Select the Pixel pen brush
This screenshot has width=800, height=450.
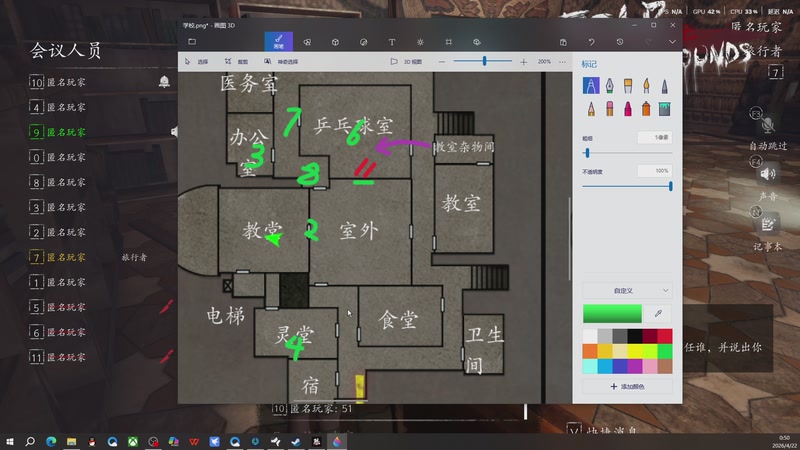(664, 86)
